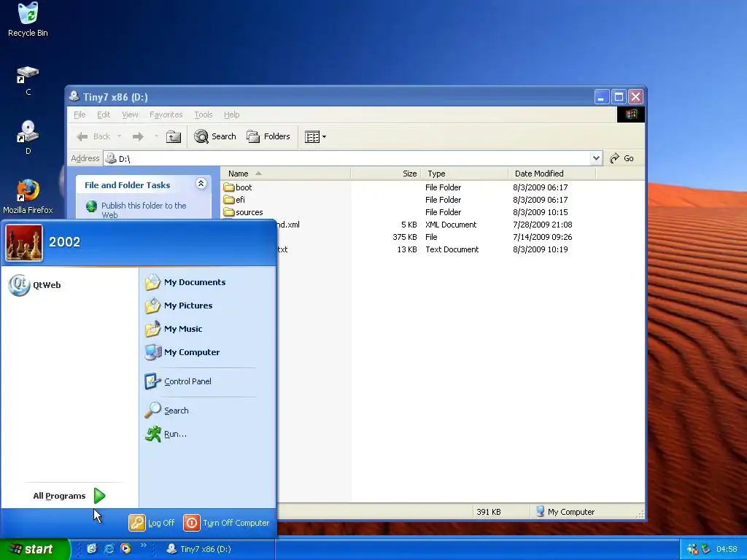
Task: Click the Forward arrow button
Action: click(138, 136)
